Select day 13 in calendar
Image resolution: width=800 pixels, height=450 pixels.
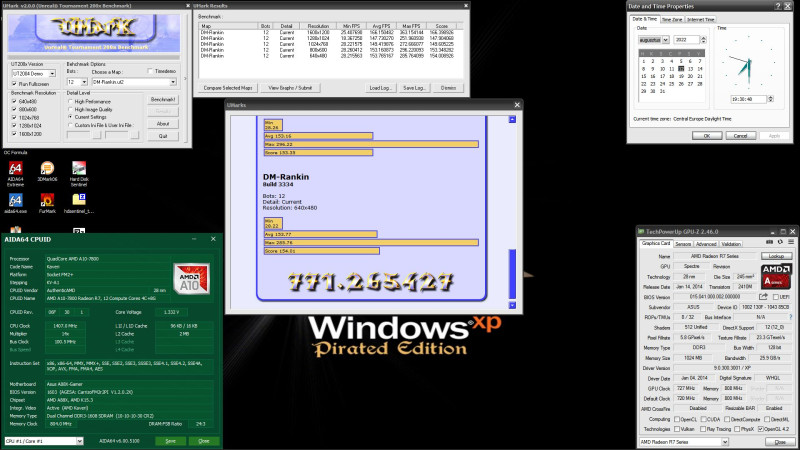690,69
